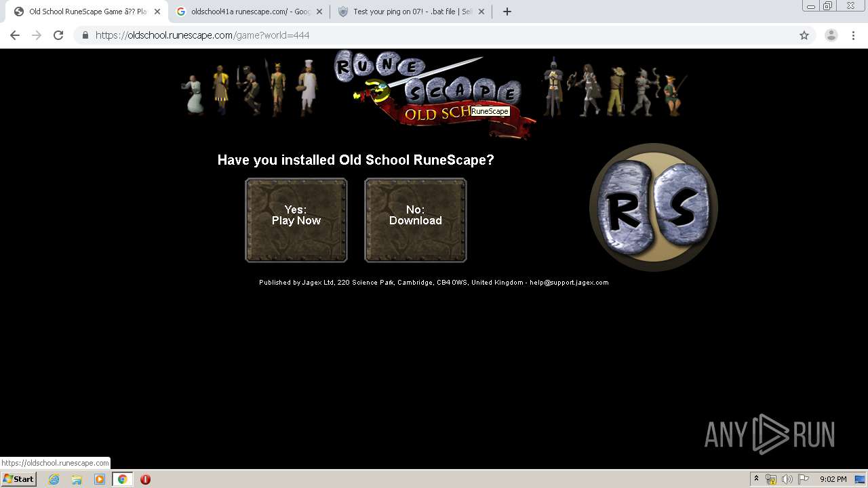
Task: Bookmark this page with the star icon
Action: [x=804, y=35]
